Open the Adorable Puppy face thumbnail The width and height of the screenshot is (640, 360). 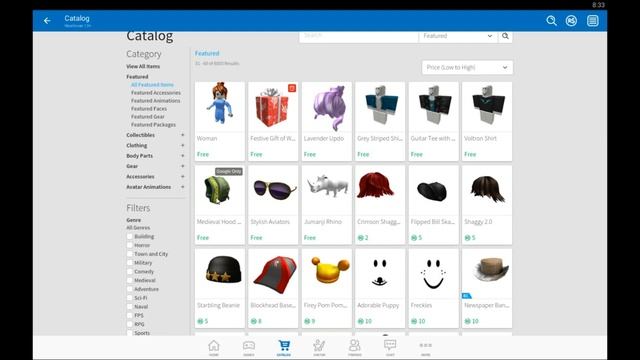click(380, 274)
